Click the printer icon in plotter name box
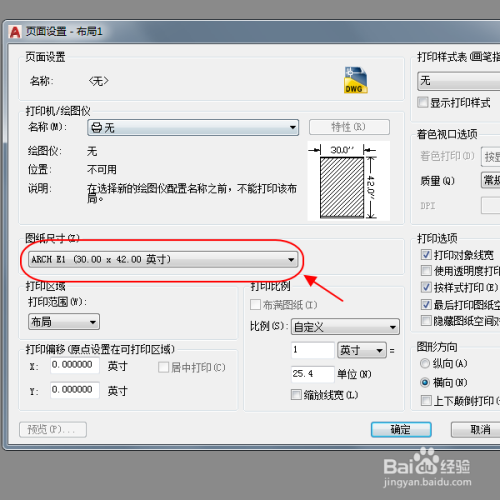500x500 pixels. (97, 128)
